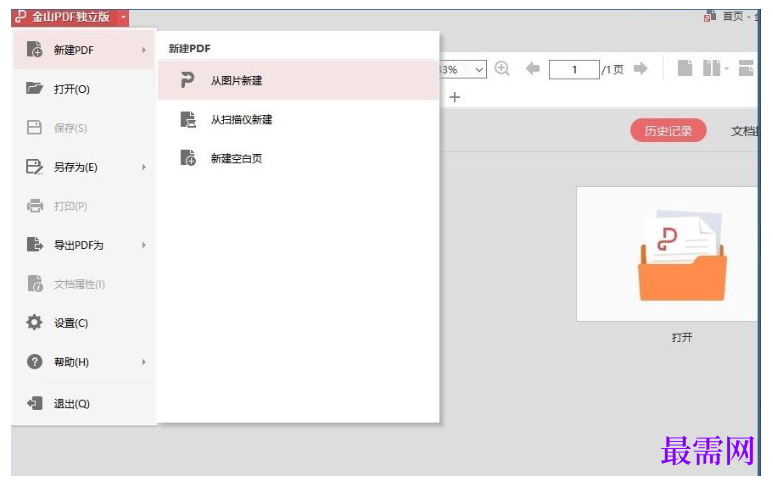
Task: Click the orange folder 打开 thumbnail
Action: click(x=682, y=254)
